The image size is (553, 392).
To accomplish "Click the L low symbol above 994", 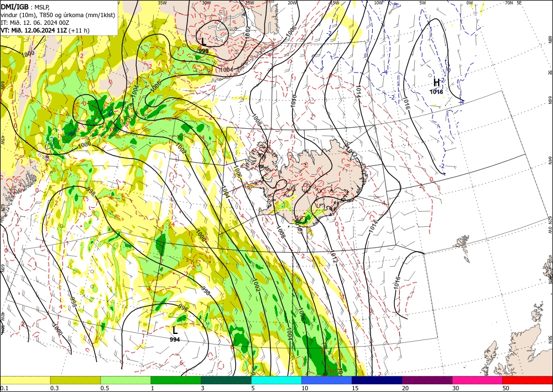I will (175, 330).
